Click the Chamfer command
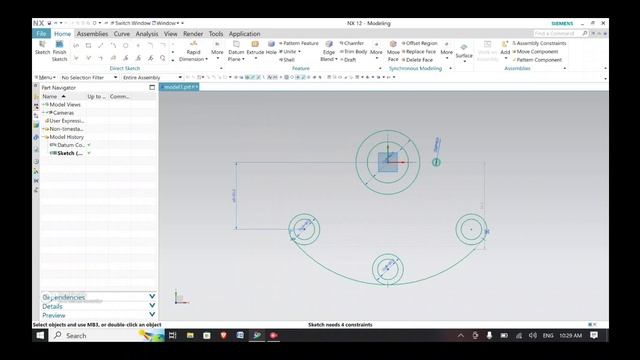The width and height of the screenshot is (640, 360). pos(351,43)
